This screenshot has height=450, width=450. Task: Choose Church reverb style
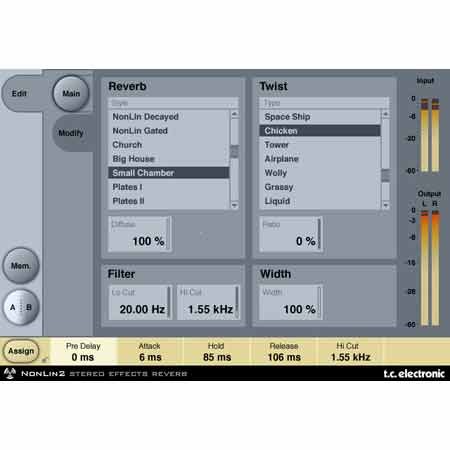click(169, 145)
